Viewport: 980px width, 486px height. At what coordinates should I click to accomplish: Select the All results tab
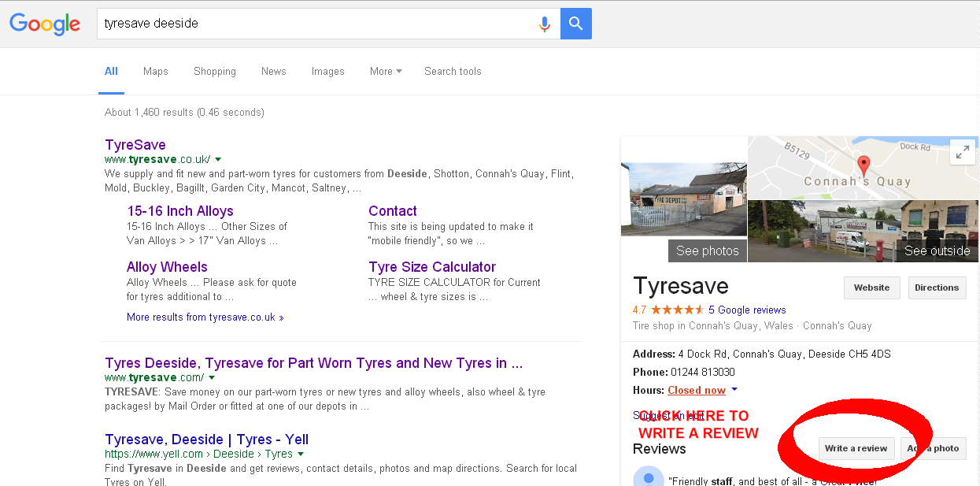(111, 71)
